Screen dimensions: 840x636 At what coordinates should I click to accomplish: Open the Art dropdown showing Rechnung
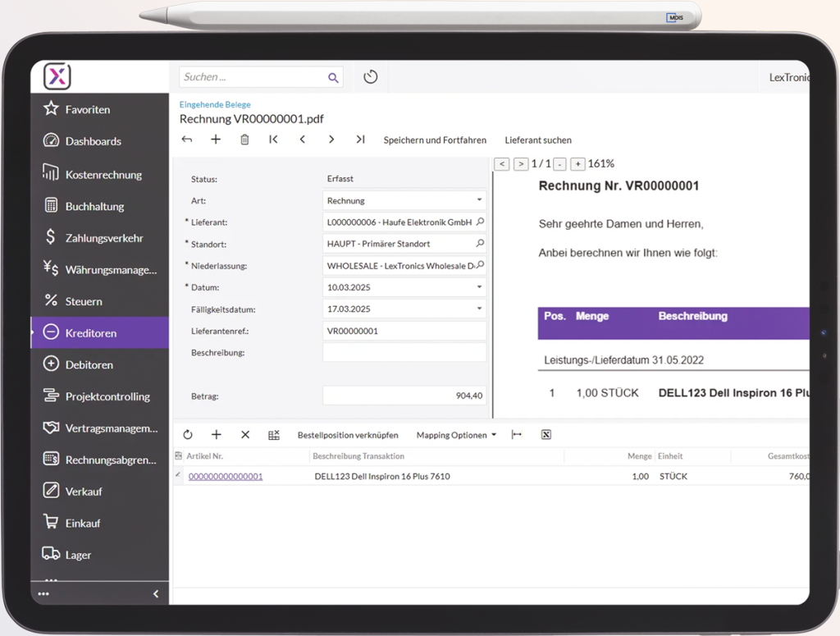pyautogui.click(x=479, y=200)
